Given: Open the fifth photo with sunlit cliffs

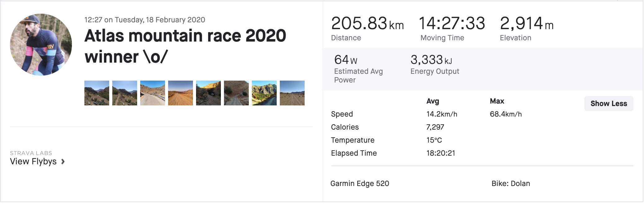Looking at the screenshot, I should point(208,93).
